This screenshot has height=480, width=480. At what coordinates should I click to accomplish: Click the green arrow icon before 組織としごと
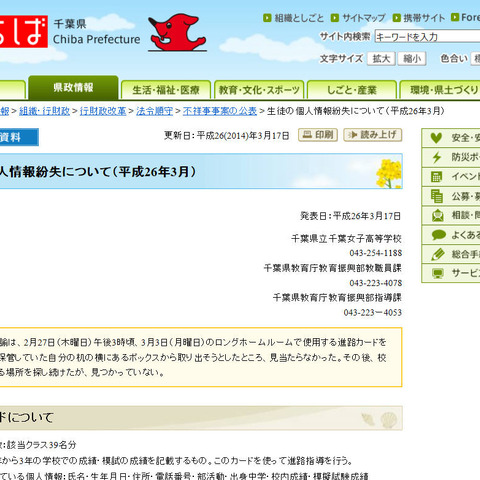click(267, 18)
